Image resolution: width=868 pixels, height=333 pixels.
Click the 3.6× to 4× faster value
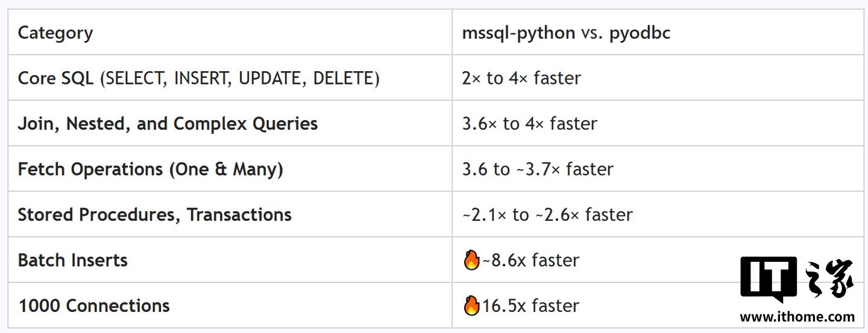529,124
